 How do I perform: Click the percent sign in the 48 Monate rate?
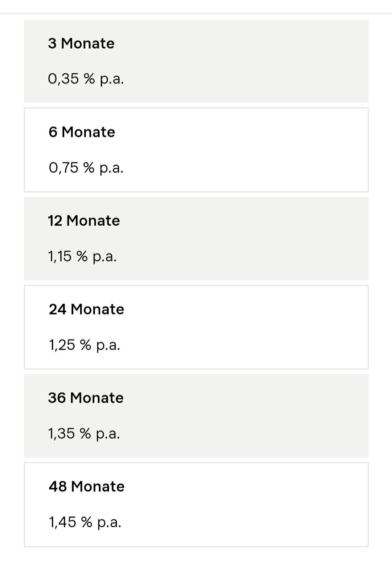tap(86, 522)
